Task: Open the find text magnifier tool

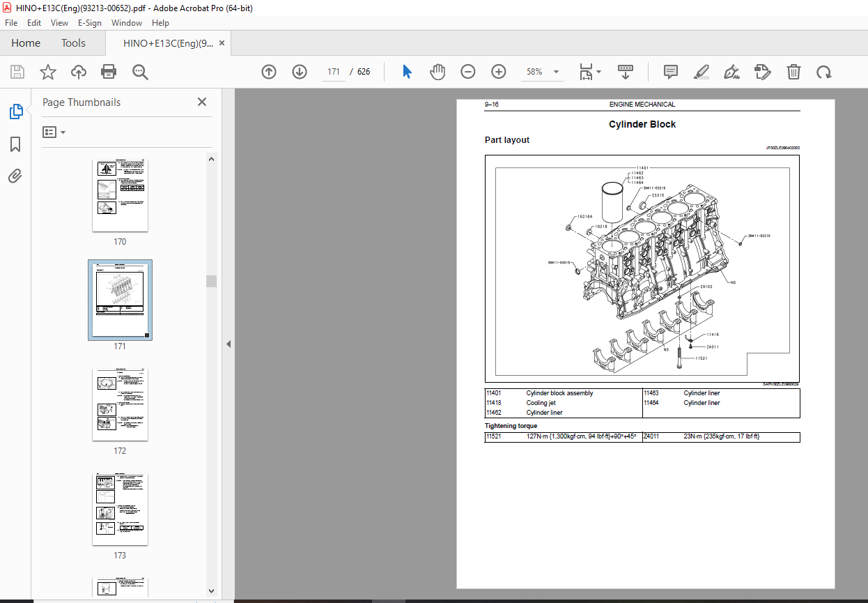Action: 140,72
